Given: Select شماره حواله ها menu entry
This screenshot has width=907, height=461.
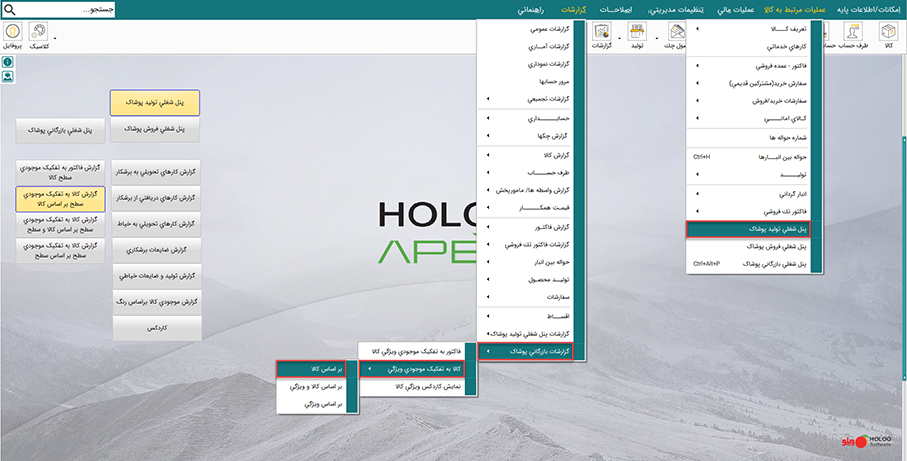Looking at the screenshot, I should pos(749,138).
